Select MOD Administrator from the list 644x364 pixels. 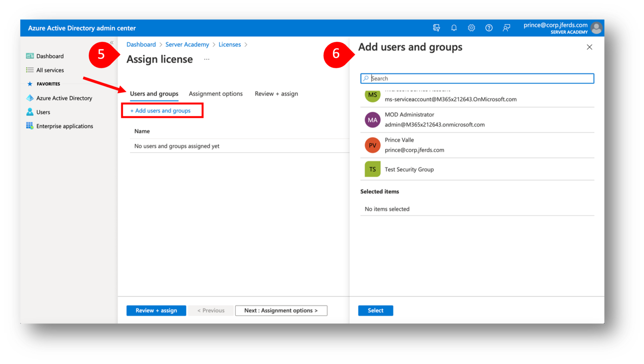[409, 119]
